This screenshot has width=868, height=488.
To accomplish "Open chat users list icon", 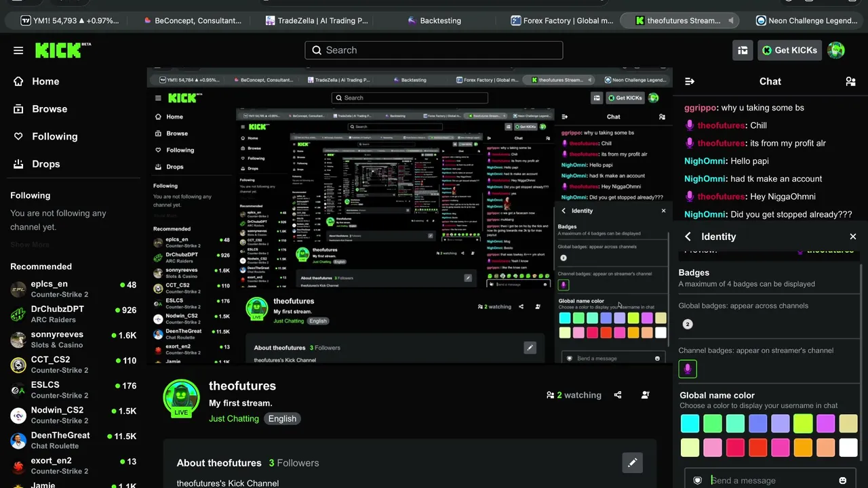I will point(850,81).
